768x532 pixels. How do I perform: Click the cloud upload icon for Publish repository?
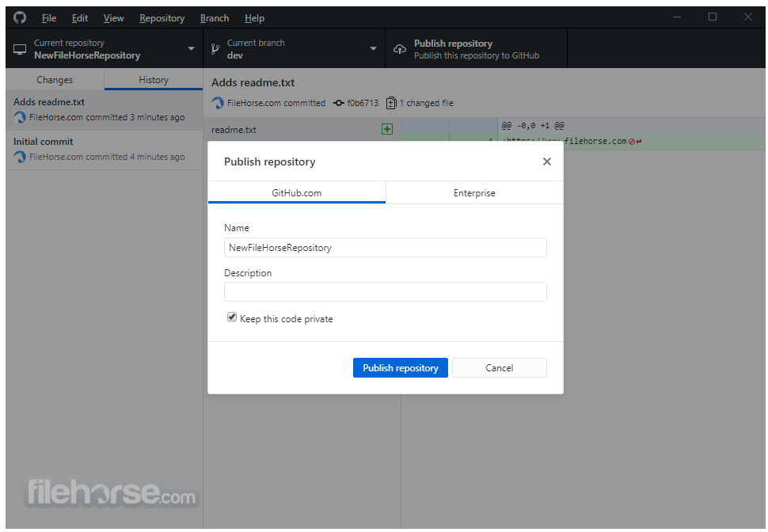tap(400, 49)
